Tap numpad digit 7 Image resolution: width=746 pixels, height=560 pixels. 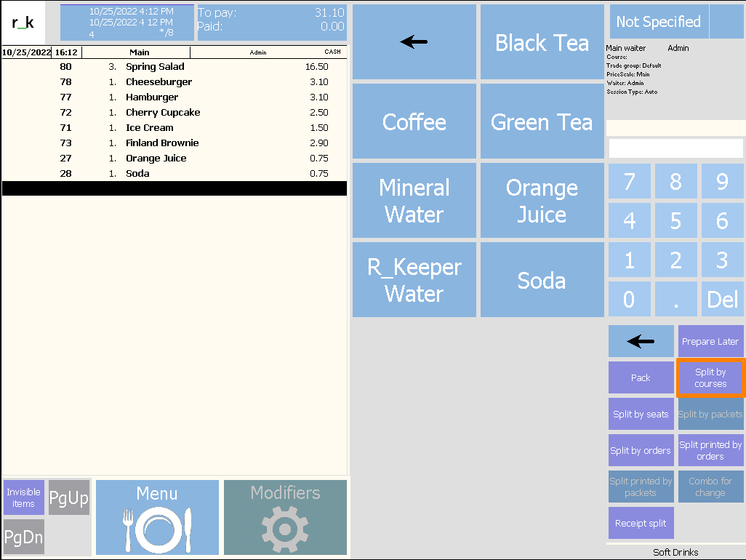click(x=630, y=181)
